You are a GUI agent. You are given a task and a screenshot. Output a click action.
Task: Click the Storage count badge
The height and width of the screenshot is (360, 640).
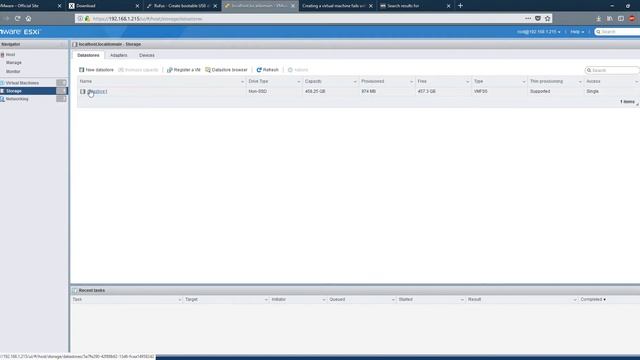click(x=61, y=91)
